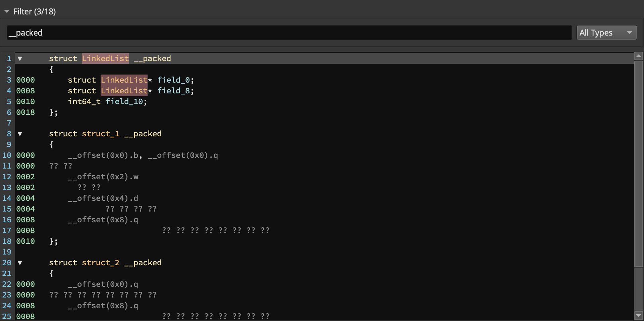Collapse the LinkedList struct definition
Viewport: 644px width, 321px height.
[x=19, y=58]
